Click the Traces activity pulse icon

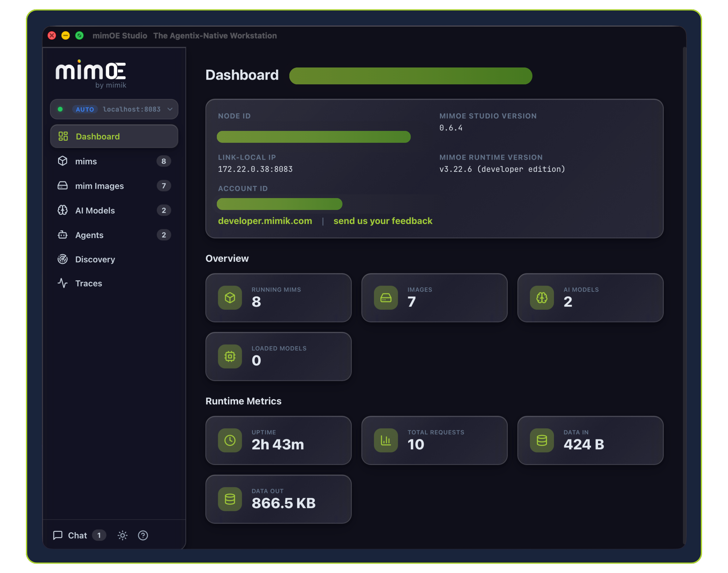point(63,283)
